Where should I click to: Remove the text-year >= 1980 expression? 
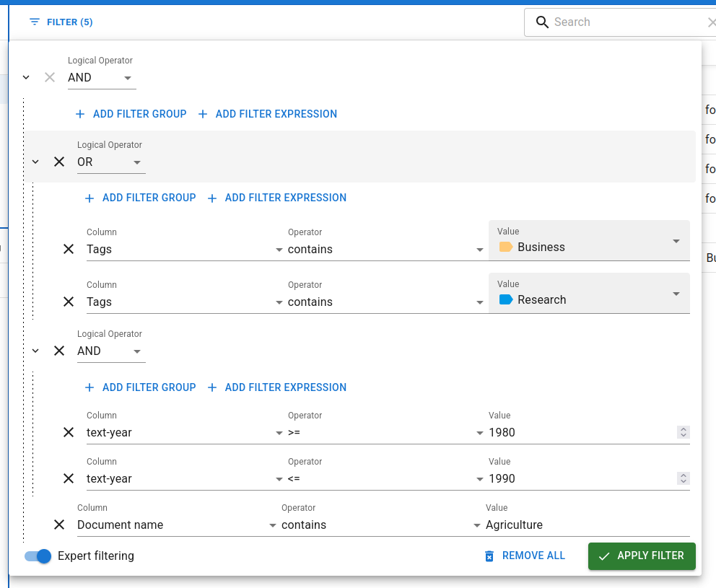pyautogui.click(x=69, y=432)
